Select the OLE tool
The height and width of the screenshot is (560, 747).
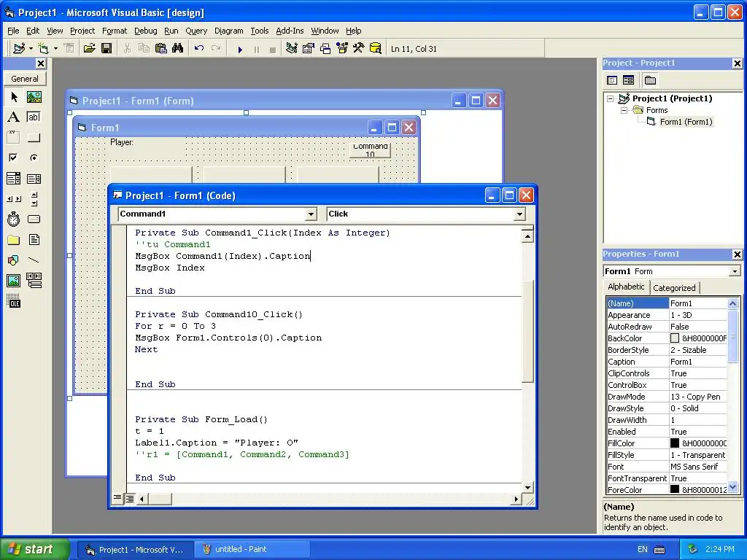14,301
